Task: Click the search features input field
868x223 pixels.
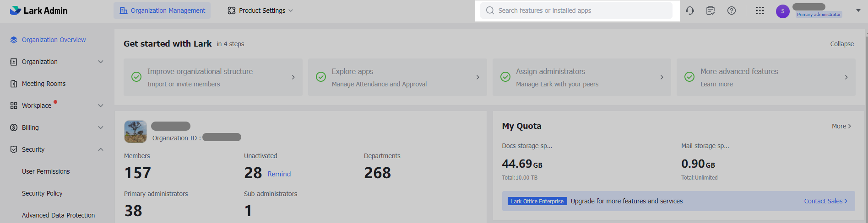Action: pyautogui.click(x=577, y=11)
